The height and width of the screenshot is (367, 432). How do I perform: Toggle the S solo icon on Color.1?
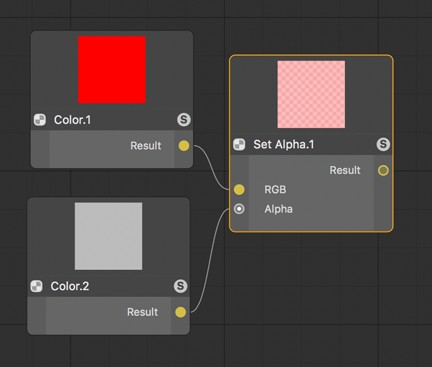tap(184, 119)
